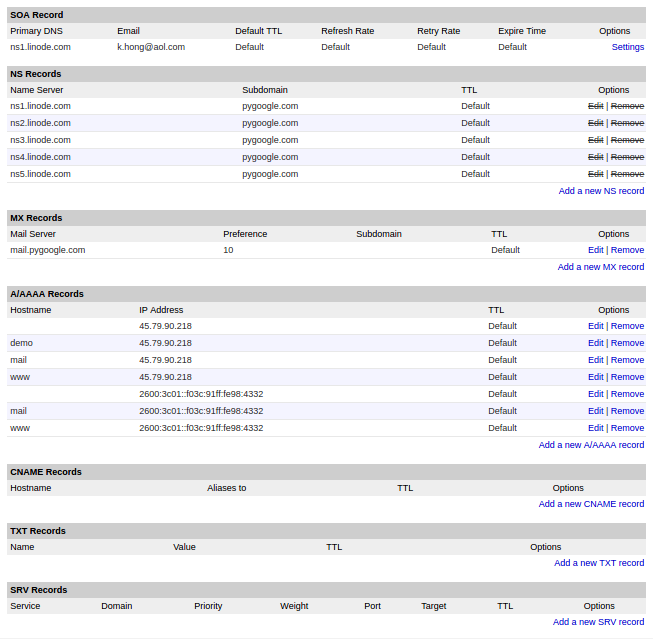Click Add a new CNAME record
Viewport: 653px width, 639px height.
click(x=591, y=504)
